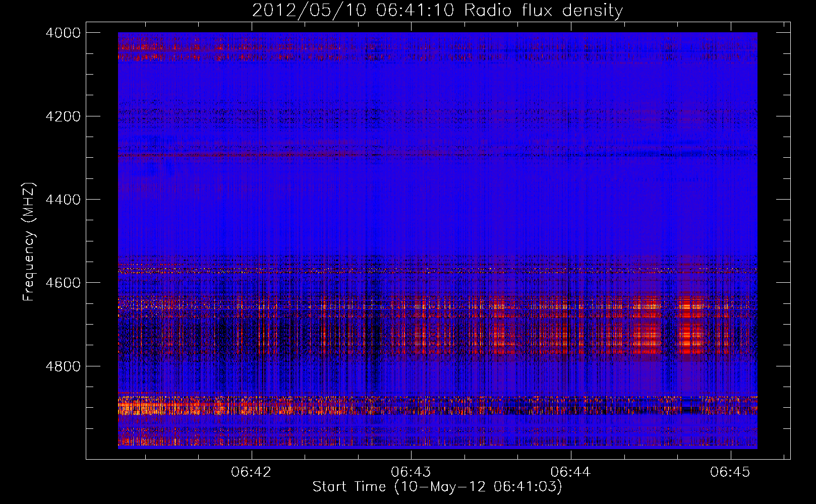Image resolution: width=816 pixels, height=504 pixels.
Task: Click the 4800 frequency tick label
Action: (63, 366)
